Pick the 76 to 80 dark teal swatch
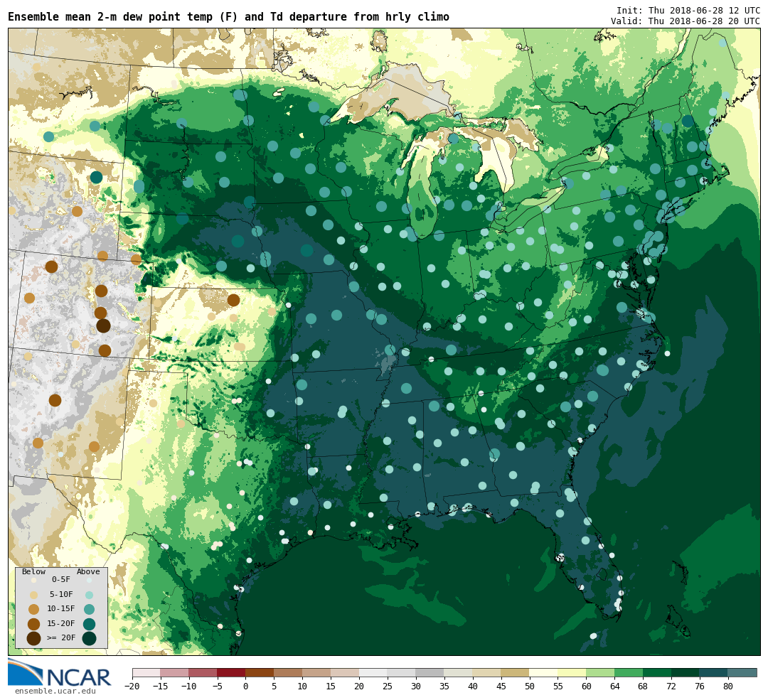This screenshot has height=700, width=768. click(x=714, y=672)
